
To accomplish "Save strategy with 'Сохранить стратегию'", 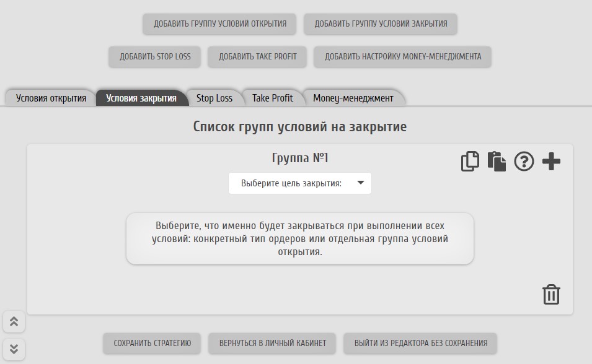I will [x=152, y=343].
